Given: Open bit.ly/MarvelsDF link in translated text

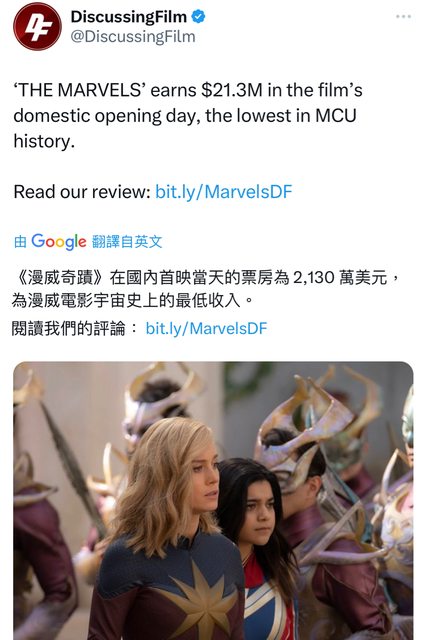Looking at the screenshot, I should [206, 328].
